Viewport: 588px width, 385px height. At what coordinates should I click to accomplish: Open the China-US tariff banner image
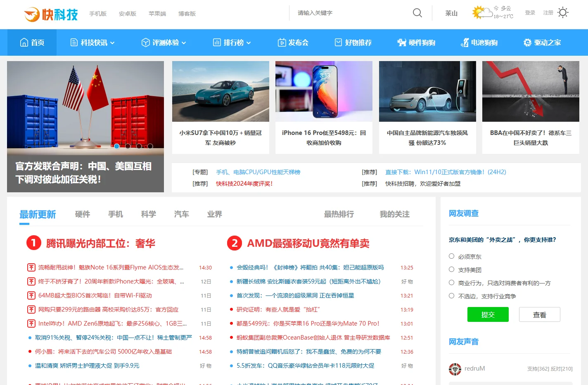tap(85, 127)
